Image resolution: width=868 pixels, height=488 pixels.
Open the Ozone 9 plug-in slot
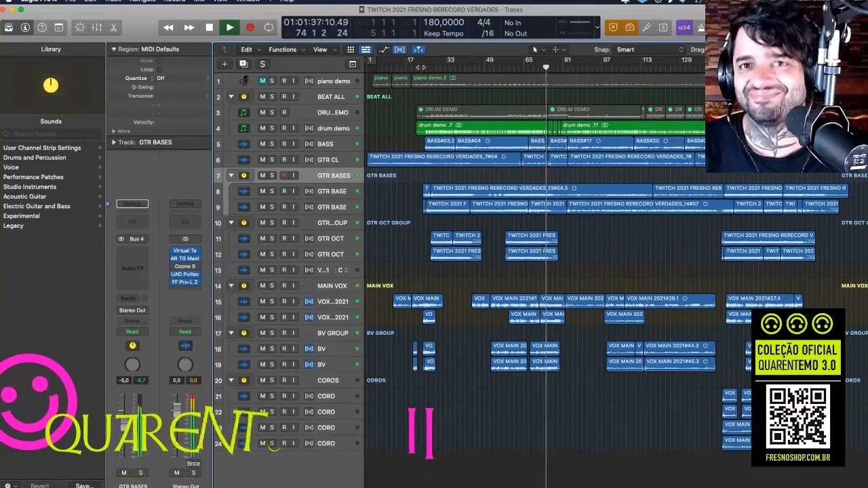(x=184, y=266)
